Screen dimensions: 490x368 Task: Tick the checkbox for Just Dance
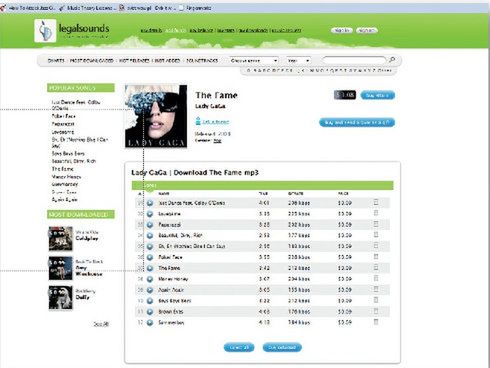[376, 202]
